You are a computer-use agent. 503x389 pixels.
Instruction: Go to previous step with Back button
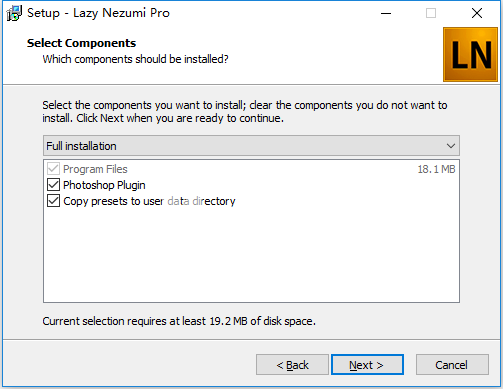[292, 365]
